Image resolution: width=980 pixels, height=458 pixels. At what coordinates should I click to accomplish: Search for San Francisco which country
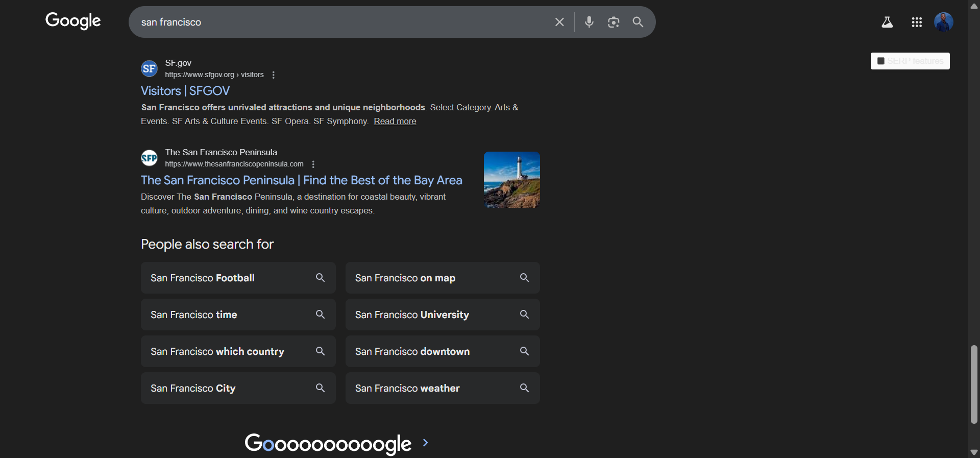click(238, 351)
